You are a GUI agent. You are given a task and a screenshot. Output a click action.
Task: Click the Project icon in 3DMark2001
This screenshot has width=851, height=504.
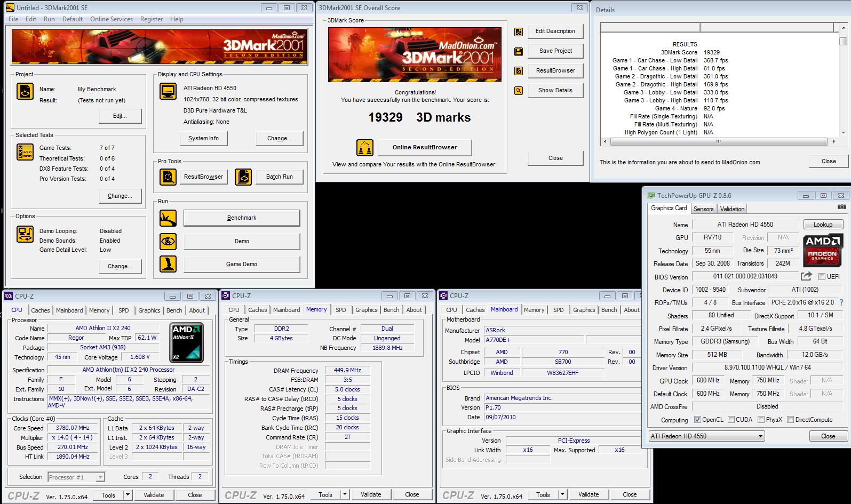tap(25, 91)
